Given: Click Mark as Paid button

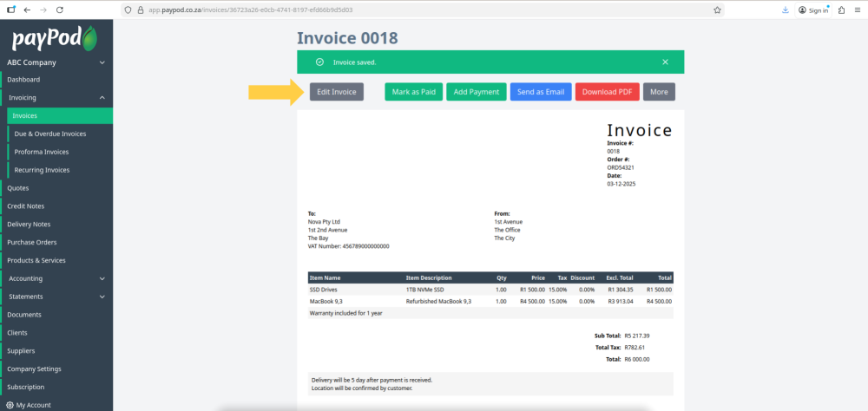Looking at the screenshot, I should click(414, 92).
